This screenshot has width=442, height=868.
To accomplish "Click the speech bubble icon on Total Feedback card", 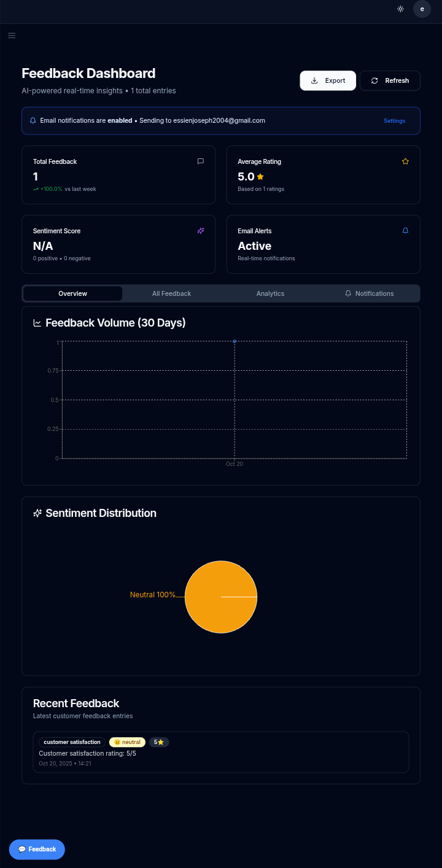I will coord(200,161).
